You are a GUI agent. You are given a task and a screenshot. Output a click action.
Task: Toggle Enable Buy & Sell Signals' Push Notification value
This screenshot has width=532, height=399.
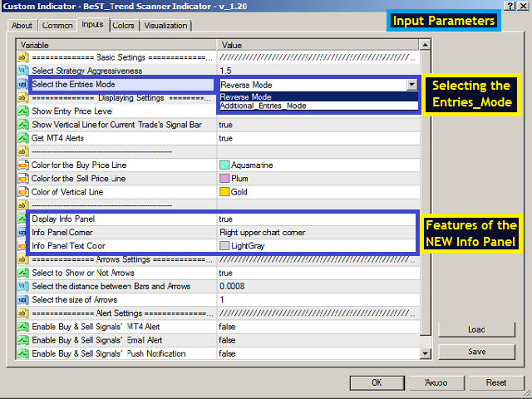[316, 353]
